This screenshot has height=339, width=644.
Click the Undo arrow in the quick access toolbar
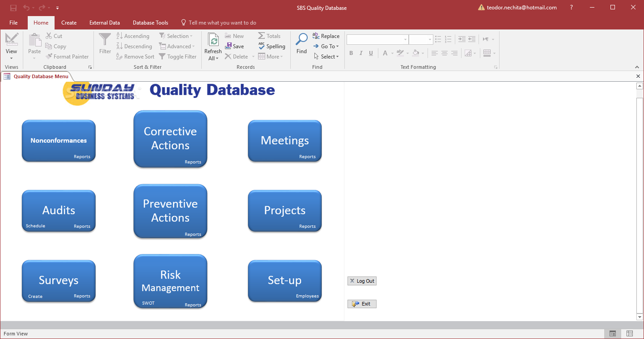point(26,8)
